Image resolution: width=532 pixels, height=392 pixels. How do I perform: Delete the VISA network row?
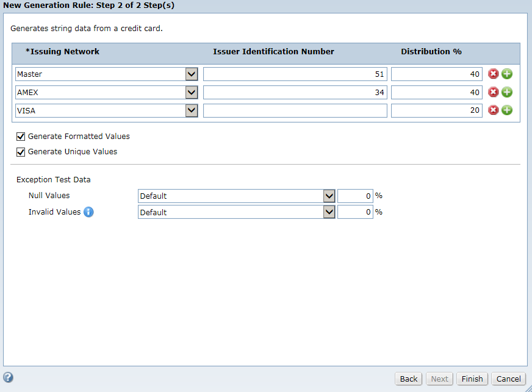493,110
